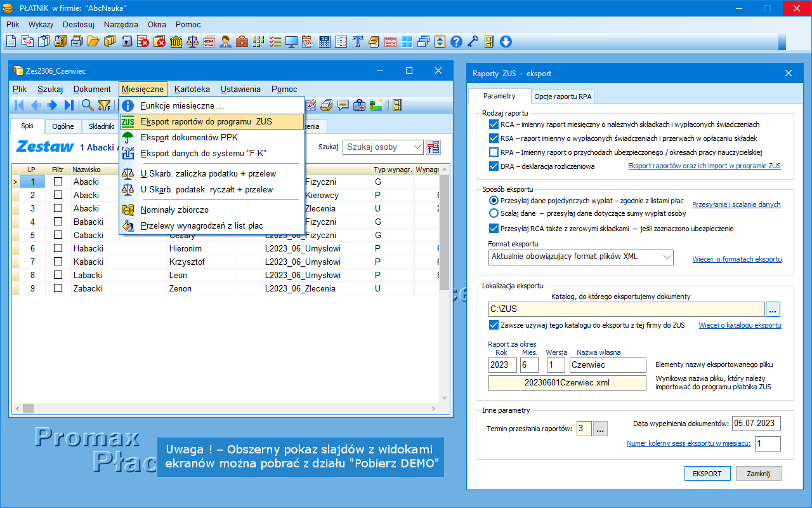Viewport: 812px width, 508px height.
Task: Toggle 'Zawsze używaj tego katalogu' checkbox
Action: click(x=494, y=325)
